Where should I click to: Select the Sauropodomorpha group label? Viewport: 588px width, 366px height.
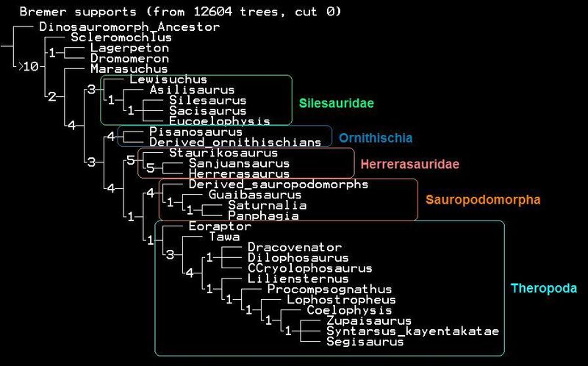(x=483, y=200)
